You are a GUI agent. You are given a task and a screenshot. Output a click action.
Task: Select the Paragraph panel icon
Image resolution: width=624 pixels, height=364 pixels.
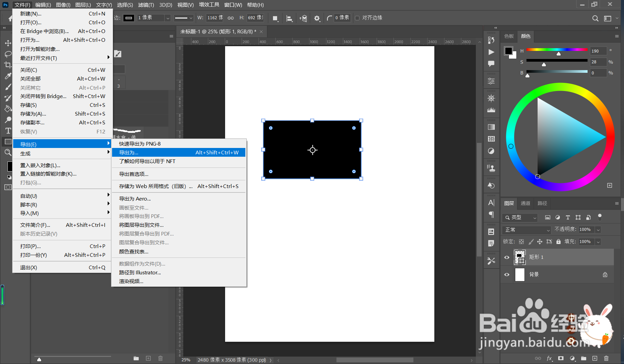[x=491, y=215]
